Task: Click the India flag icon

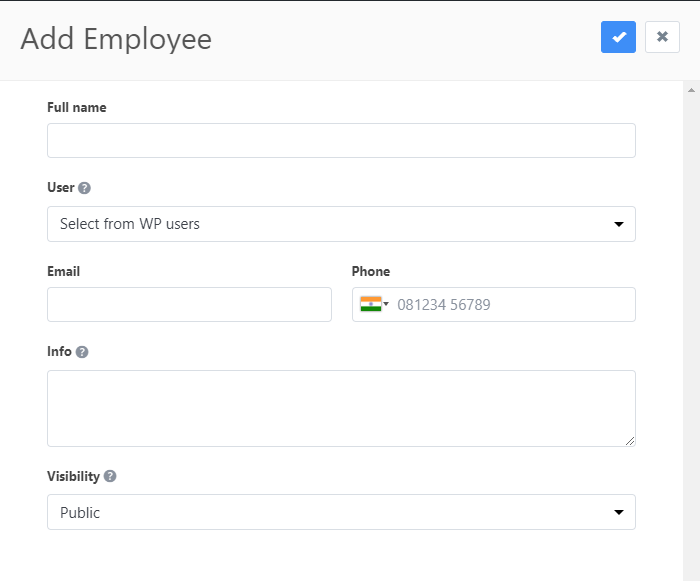Action: pyautogui.click(x=371, y=304)
